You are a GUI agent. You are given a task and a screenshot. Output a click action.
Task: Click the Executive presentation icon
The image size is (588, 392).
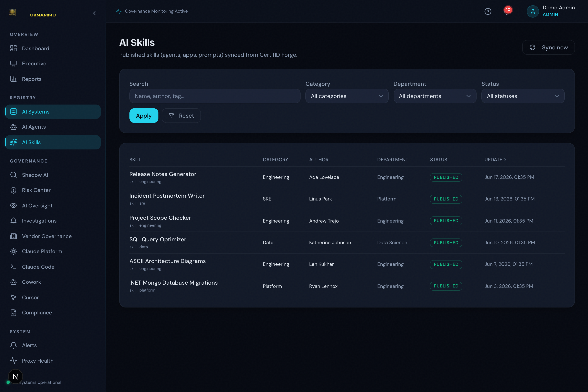[x=13, y=63]
